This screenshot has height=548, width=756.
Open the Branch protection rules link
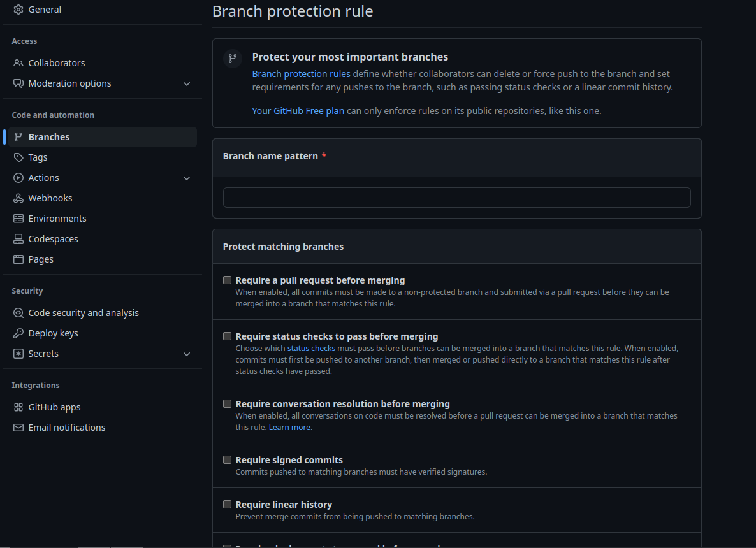tap(301, 74)
